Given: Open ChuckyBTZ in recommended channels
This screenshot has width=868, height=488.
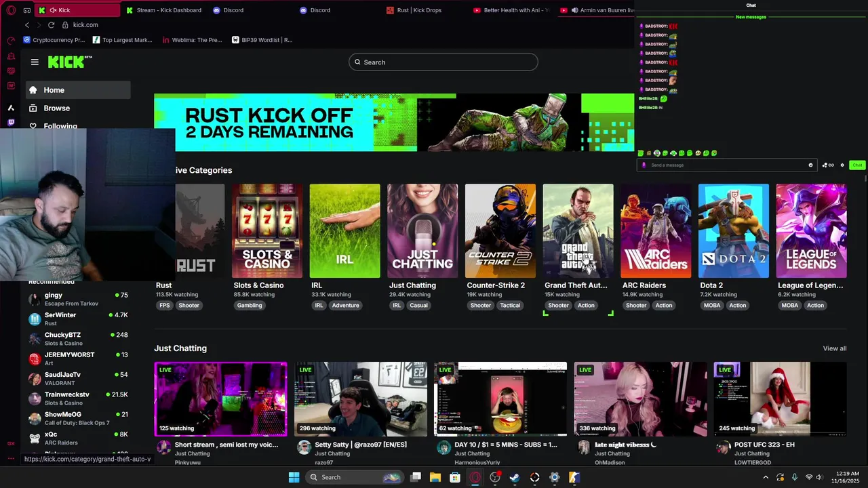Looking at the screenshot, I should (78, 339).
